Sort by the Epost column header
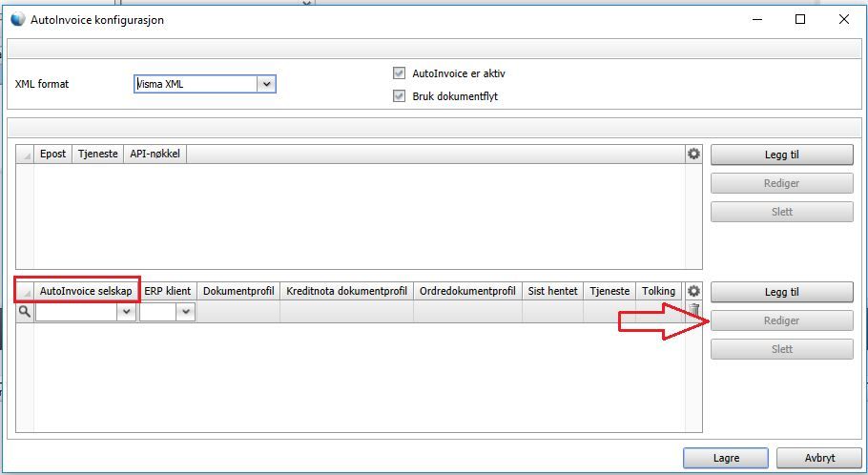 [52, 154]
